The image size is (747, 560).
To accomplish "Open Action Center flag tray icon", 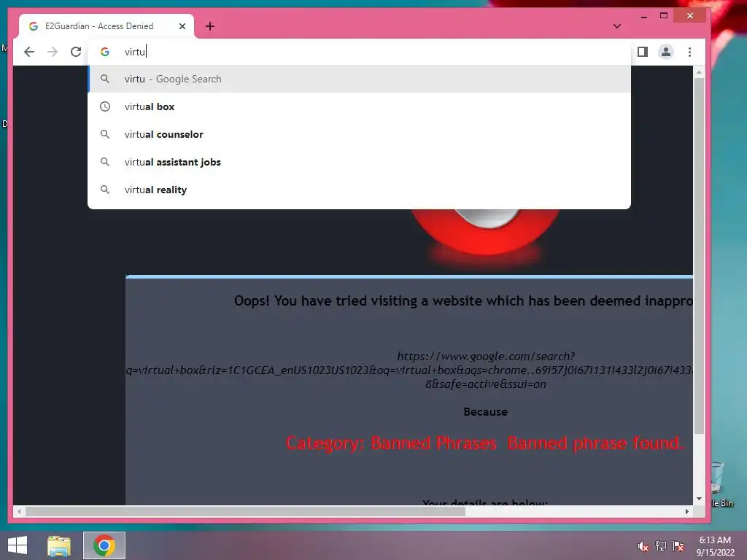I will tap(678, 546).
